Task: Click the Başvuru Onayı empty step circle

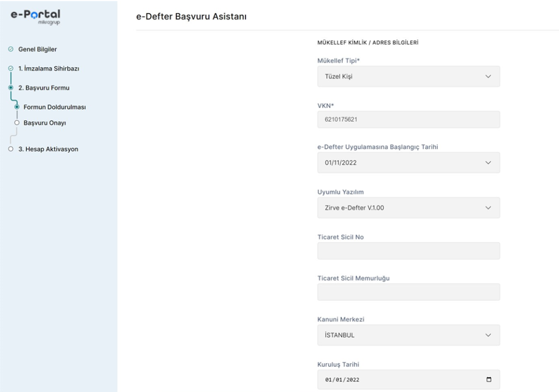Action: (x=17, y=123)
